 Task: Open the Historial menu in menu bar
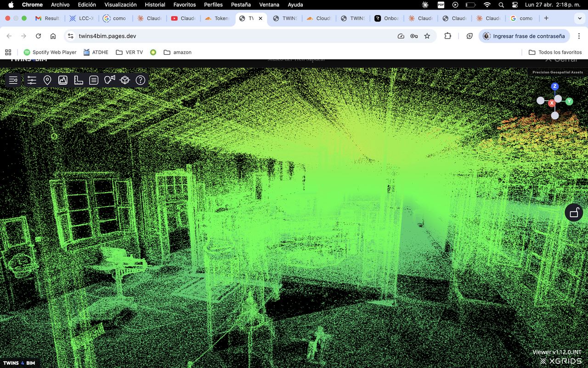click(155, 5)
